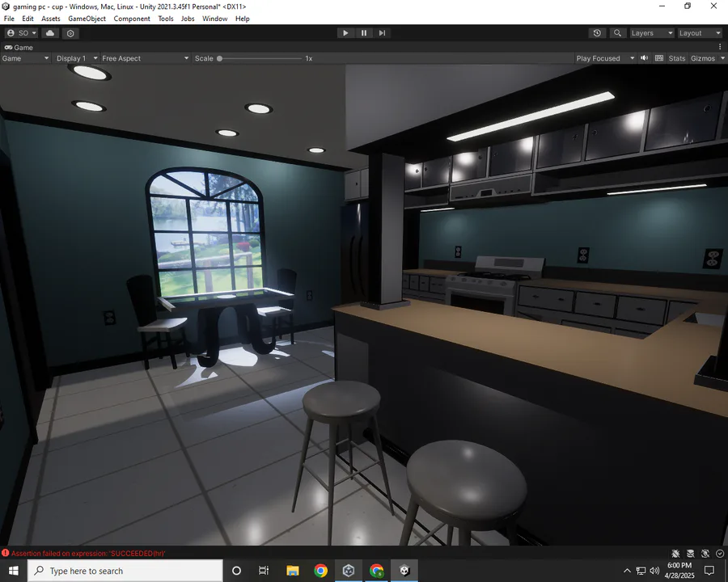Image resolution: width=728 pixels, height=582 pixels.
Task: Open the Undo History icon
Action: 597,33
